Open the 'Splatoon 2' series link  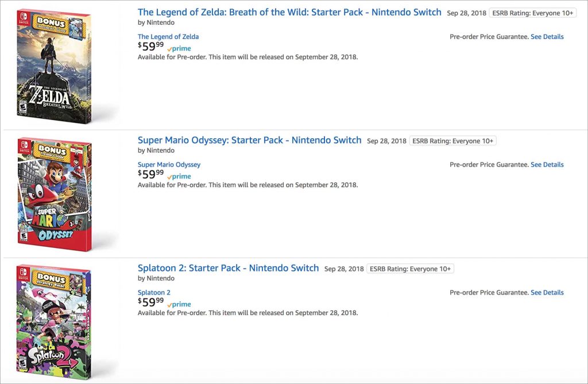point(154,293)
